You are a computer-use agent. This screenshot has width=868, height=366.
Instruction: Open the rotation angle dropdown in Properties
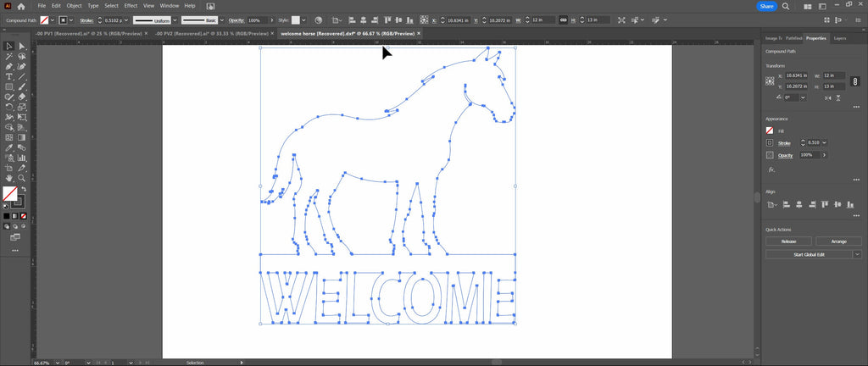pos(803,97)
